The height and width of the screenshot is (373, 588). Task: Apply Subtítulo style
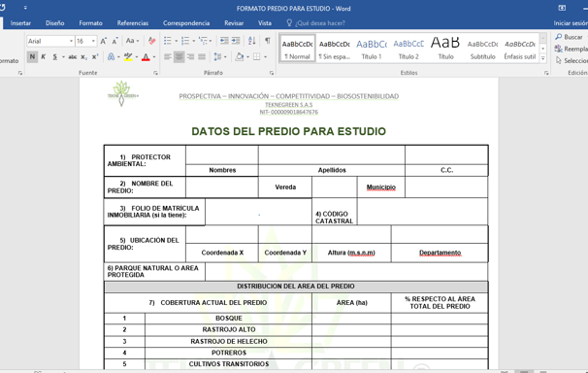pos(482,48)
